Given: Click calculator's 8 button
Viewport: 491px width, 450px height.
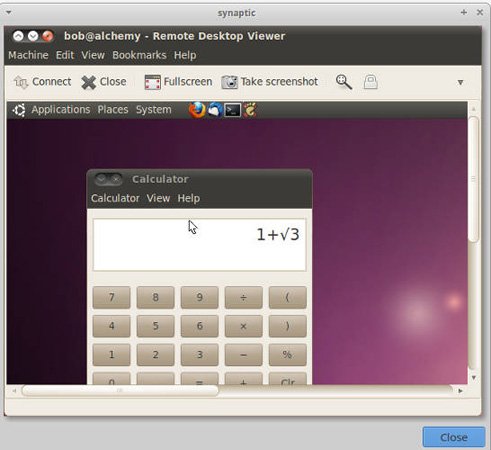Looking at the screenshot, I should 155,297.
